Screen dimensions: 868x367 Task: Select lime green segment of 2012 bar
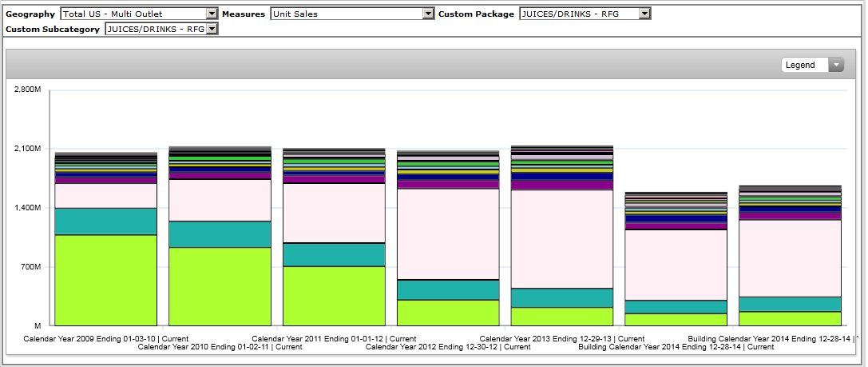[448, 313]
